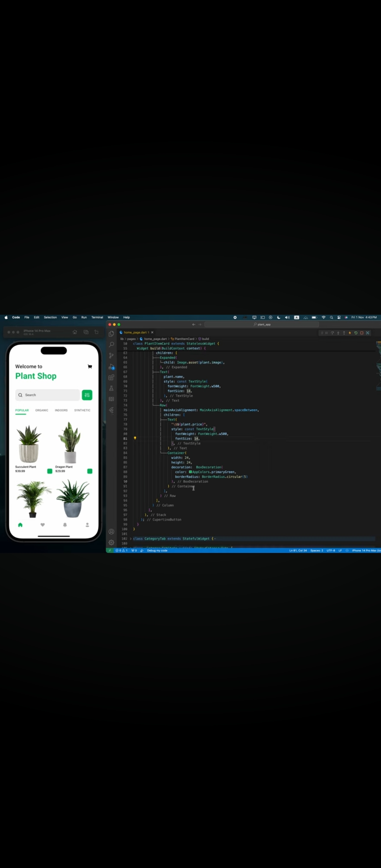Viewport: 381px width, 868px height.
Task: Open the macOS volume control in menu bar
Action: point(287,318)
